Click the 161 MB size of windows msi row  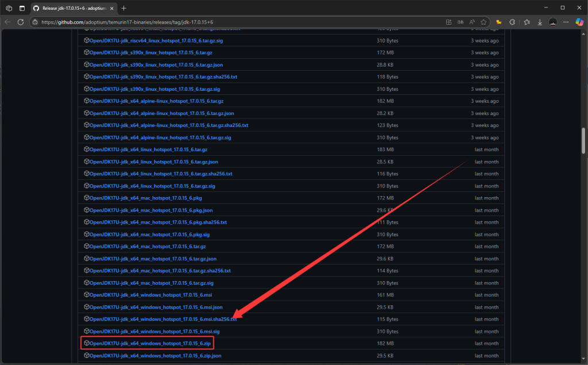click(385, 295)
